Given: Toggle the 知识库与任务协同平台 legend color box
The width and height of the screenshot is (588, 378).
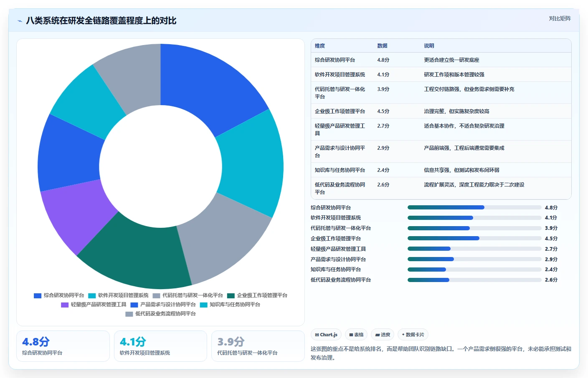Looking at the screenshot, I should 203,305.
